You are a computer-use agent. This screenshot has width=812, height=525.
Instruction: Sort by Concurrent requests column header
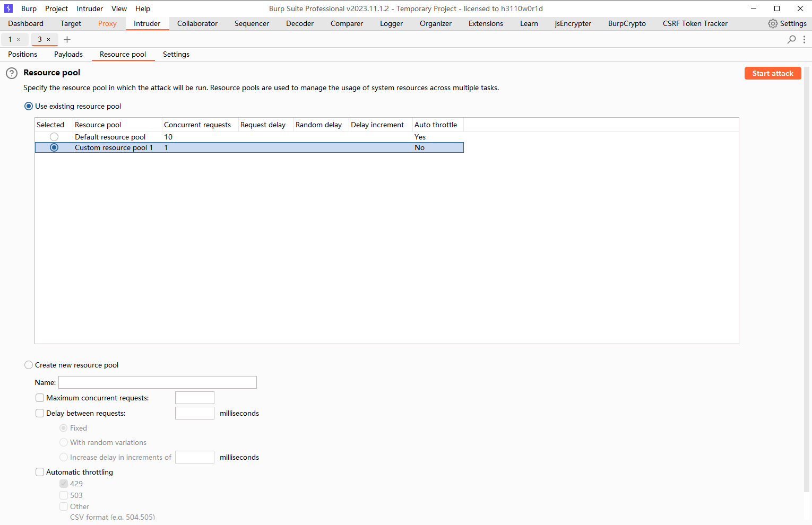[x=200, y=125]
